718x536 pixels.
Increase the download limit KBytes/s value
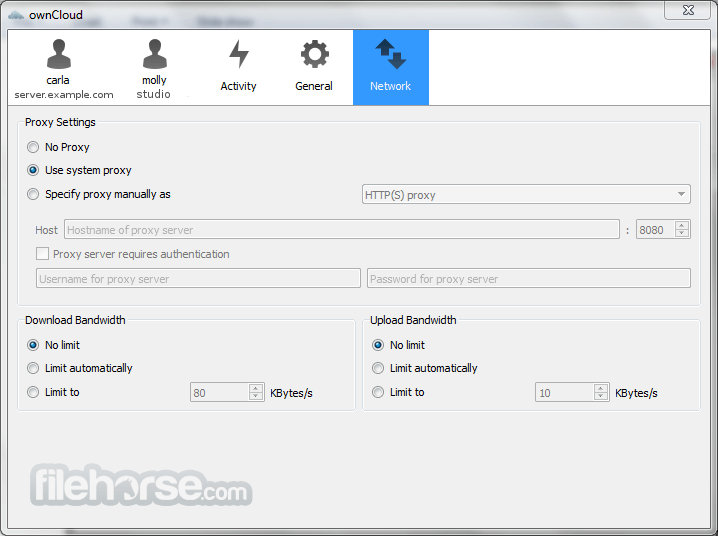click(x=256, y=389)
